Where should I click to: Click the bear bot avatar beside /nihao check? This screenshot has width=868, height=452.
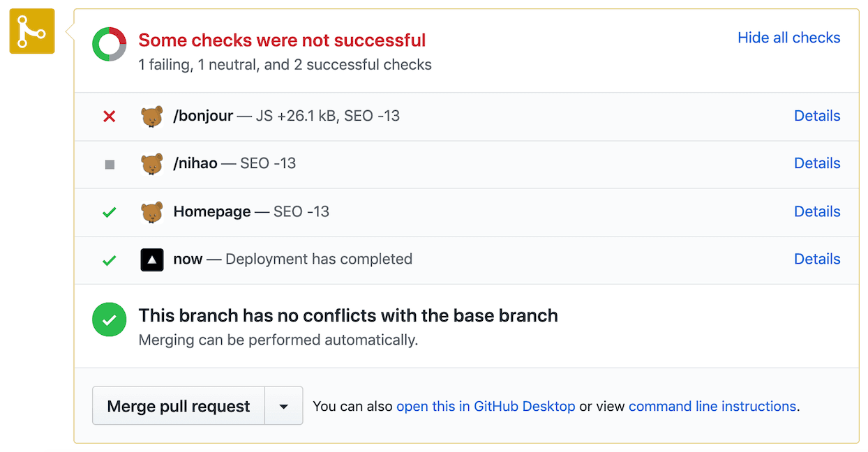151,164
